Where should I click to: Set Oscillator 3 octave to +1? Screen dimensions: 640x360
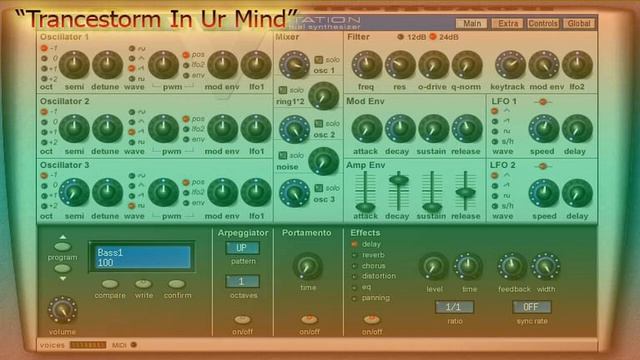[x=44, y=196]
